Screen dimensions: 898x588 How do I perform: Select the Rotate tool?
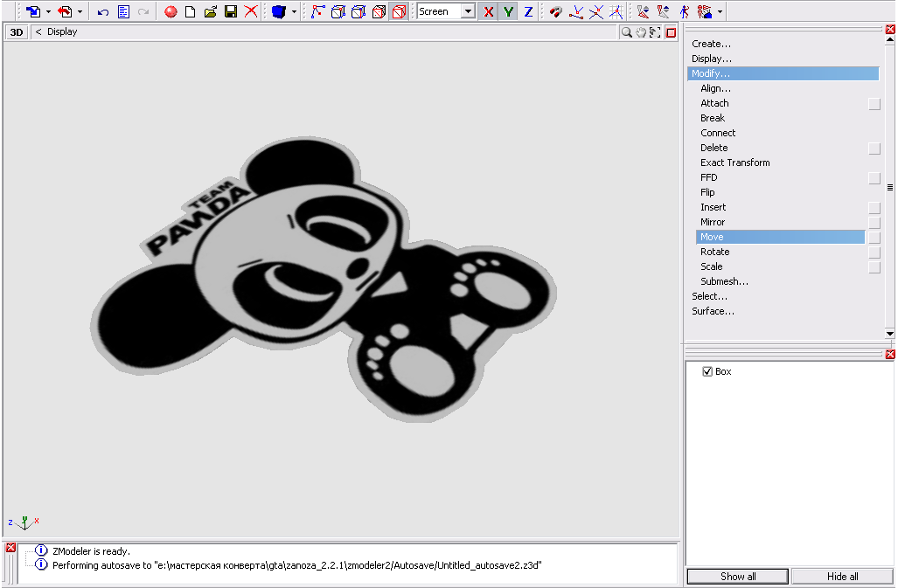click(x=715, y=252)
